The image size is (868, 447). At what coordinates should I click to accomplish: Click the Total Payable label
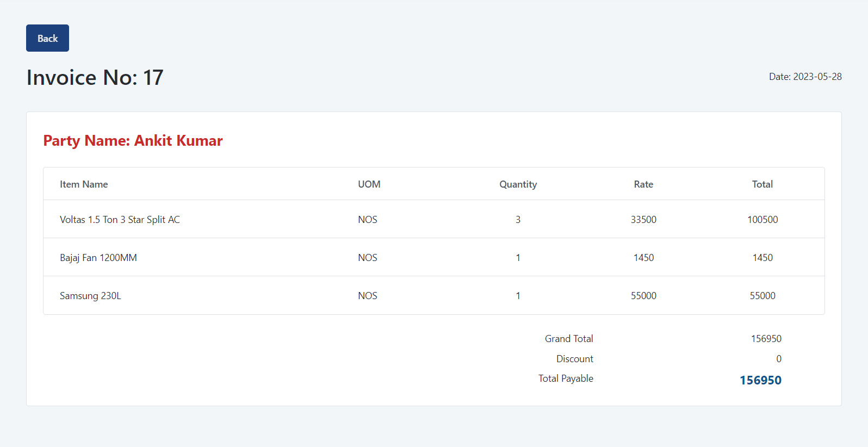click(x=566, y=378)
